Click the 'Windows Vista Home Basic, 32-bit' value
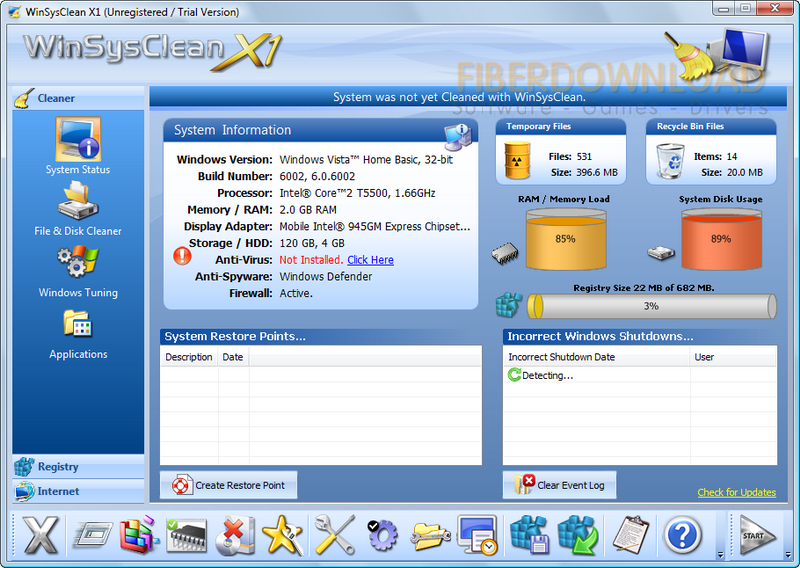Screen dimensions: 800x568 [x=366, y=160]
